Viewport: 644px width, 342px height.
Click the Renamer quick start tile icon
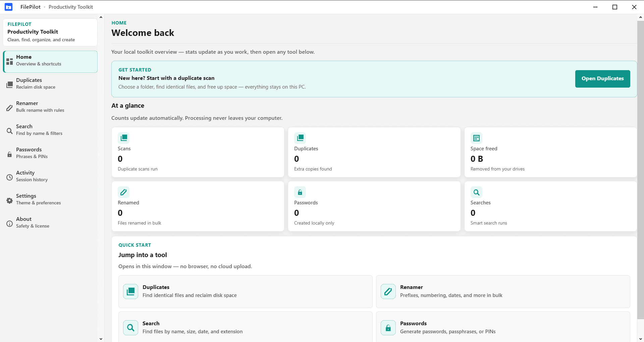[388, 291]
